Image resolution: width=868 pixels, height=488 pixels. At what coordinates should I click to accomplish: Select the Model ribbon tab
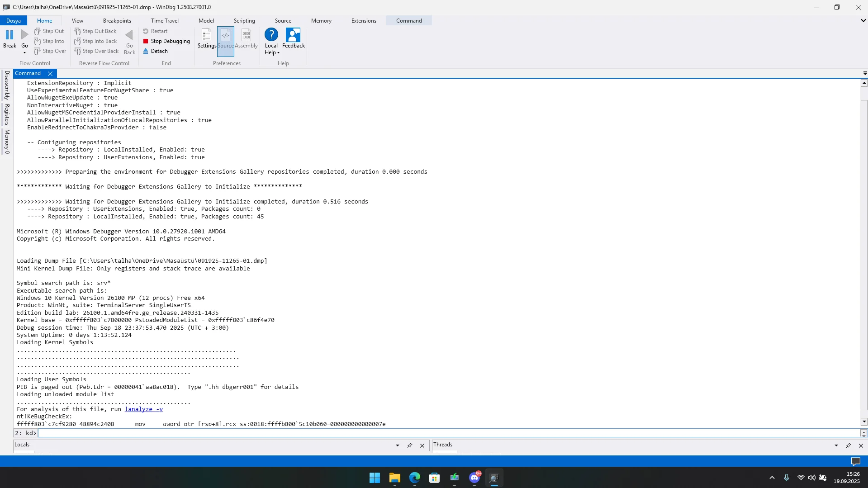[206, 21]
